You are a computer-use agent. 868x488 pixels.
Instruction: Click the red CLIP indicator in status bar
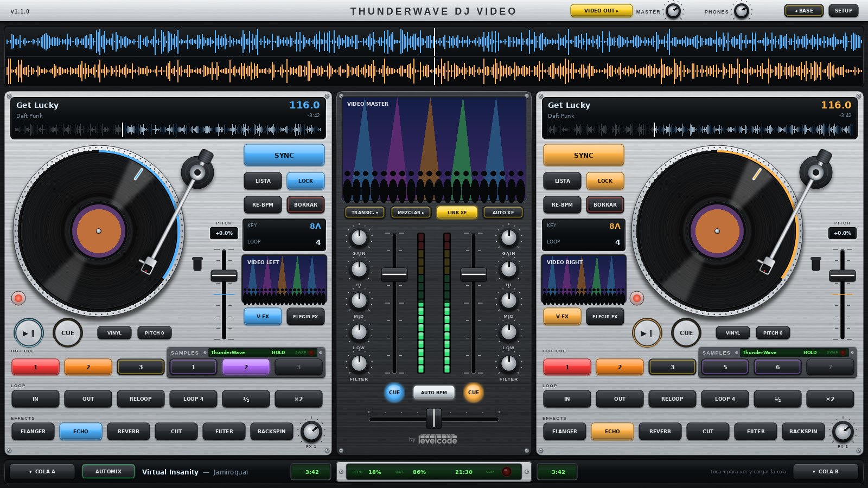click(x=507, y=472)
